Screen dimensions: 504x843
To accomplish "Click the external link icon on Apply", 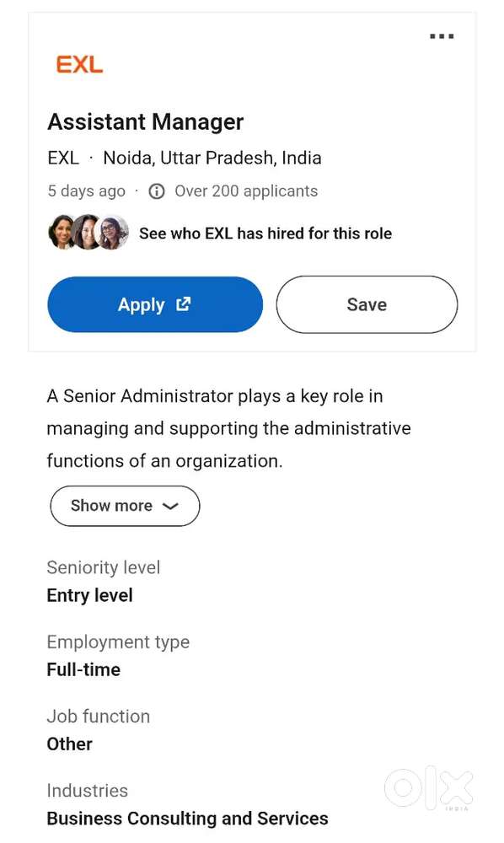I will [x=183, y=304].
